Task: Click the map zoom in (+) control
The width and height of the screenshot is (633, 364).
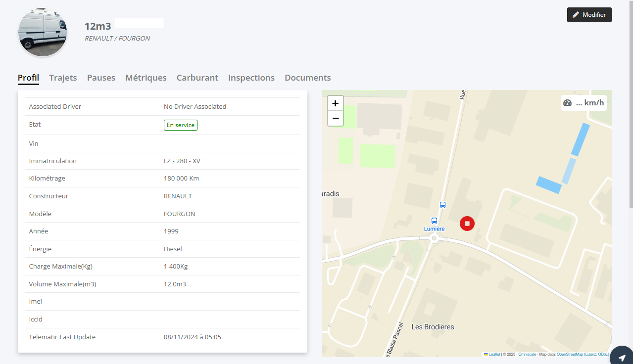Action: (x=336, y=103)
